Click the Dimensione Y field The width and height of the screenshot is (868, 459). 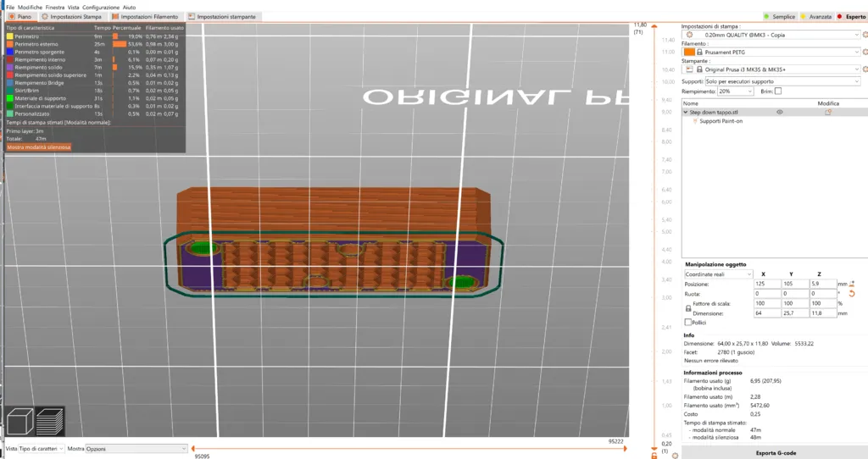(x=795, y=313)
